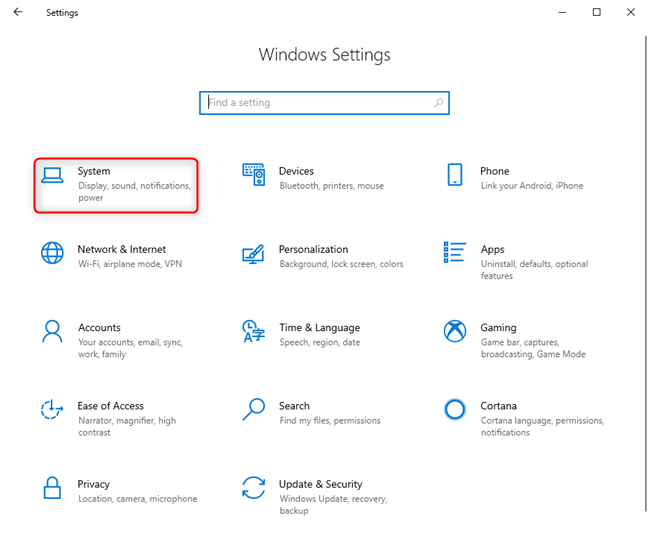Viewport: 648px width, 533px height.
Task: Click the Search magnifier category icon
Action: point(253,409)
